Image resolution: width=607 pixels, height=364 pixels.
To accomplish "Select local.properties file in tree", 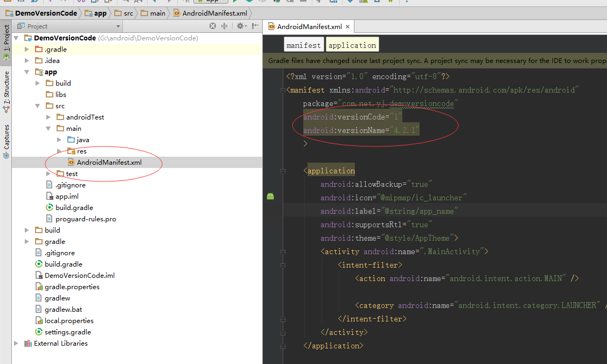I will [69, 321].
